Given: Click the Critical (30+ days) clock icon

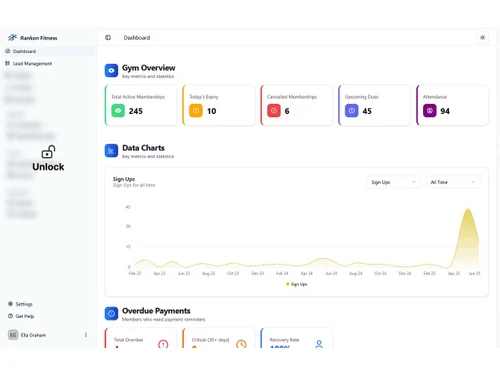Looking at the screenshot, I should point(241,344).
